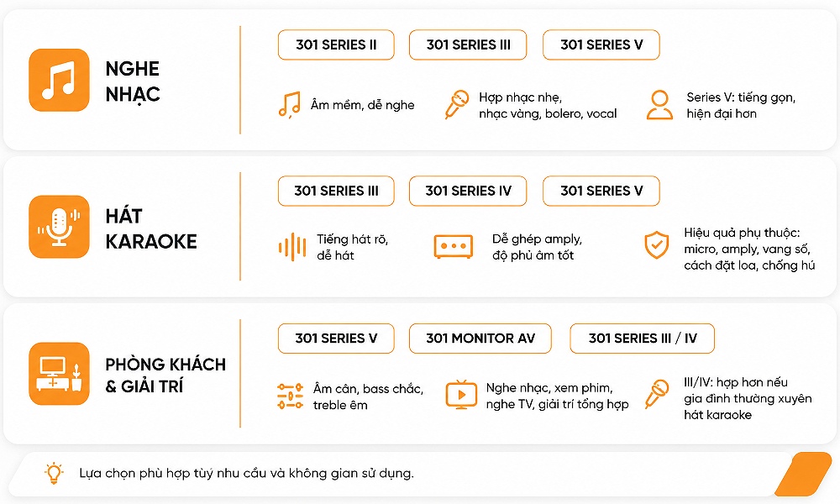Choose 301 SERIES III tag in karaoke row

(x=336, y=192)
